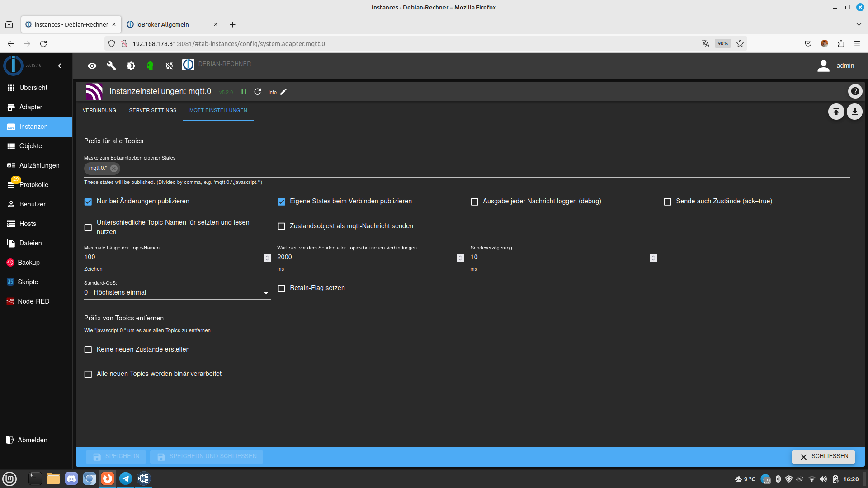The height and width of the screenshot is (488, 868).
Task: Click the download configuration icon button
Action: [x=854, y=112]
